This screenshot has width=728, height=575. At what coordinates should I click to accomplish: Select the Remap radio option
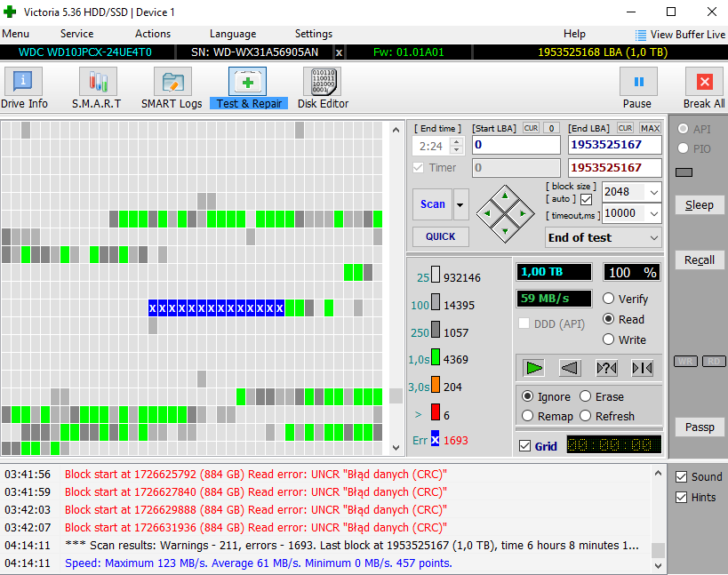(x=527, y=416)
